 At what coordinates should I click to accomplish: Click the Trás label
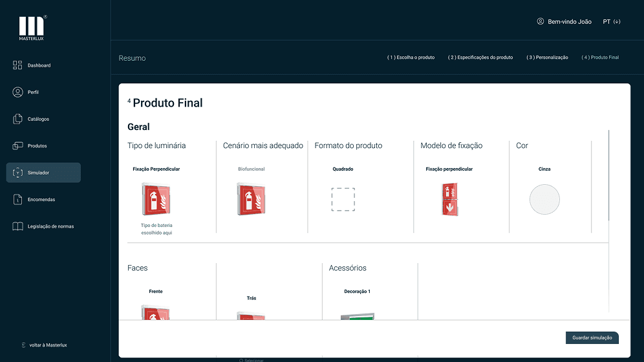tap(252, 299)
